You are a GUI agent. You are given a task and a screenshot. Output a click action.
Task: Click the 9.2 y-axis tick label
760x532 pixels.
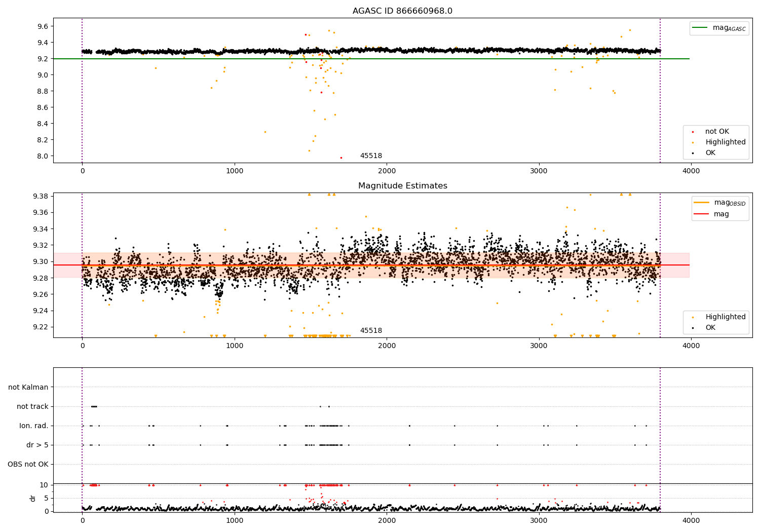[43, 59]
